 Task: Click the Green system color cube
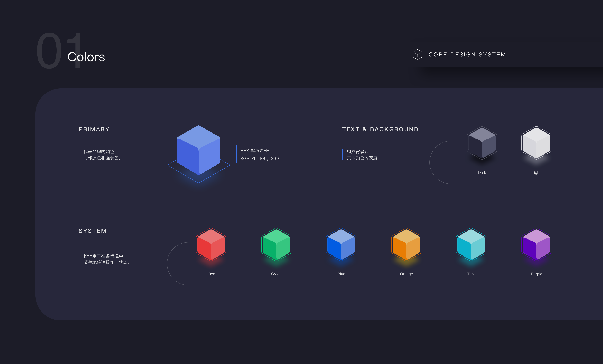[276, 244]
